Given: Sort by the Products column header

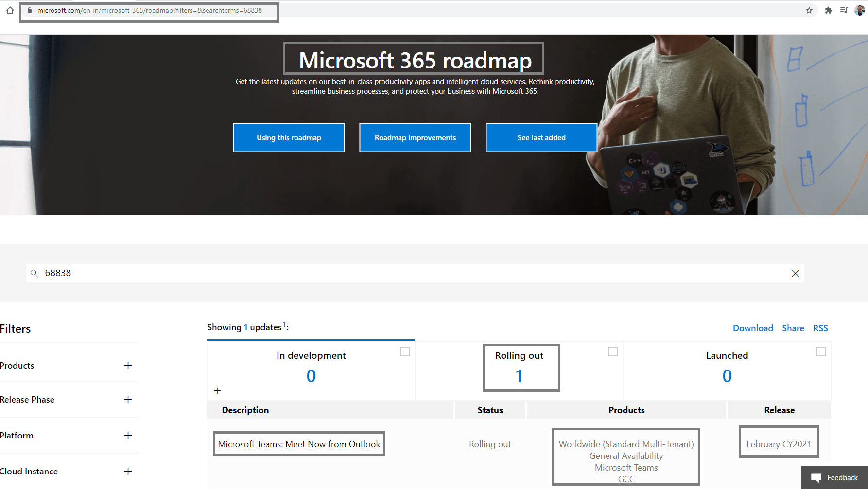Looking at the screenshot, I should tap(626, 410).
